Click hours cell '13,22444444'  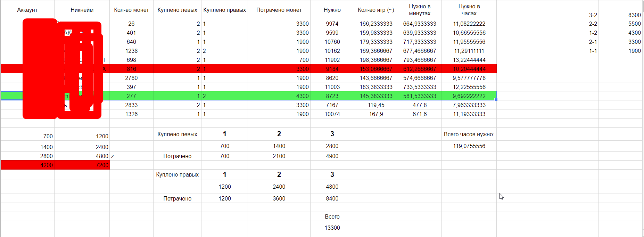pos(469,60)
